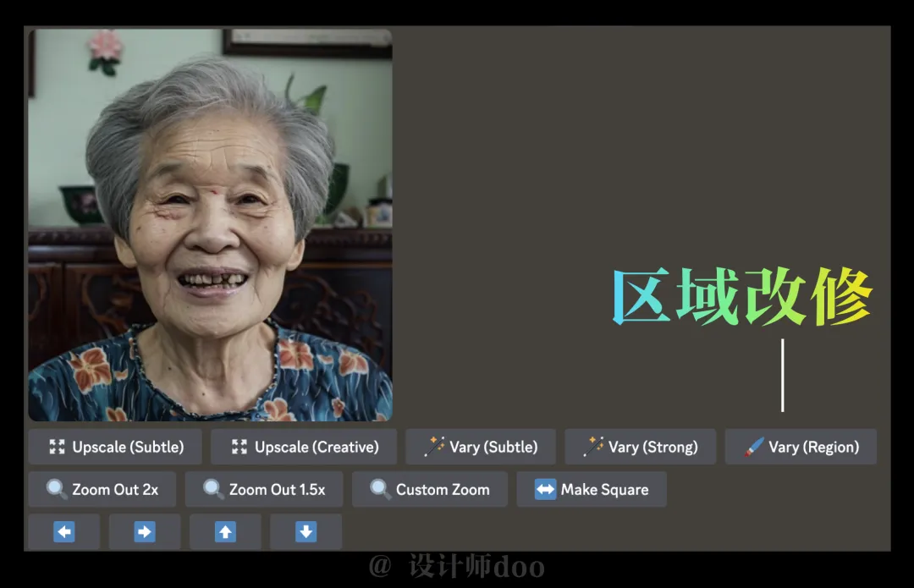Click the Upscale (Subtle) button
914x588 pixels.
tap(115, 447)
